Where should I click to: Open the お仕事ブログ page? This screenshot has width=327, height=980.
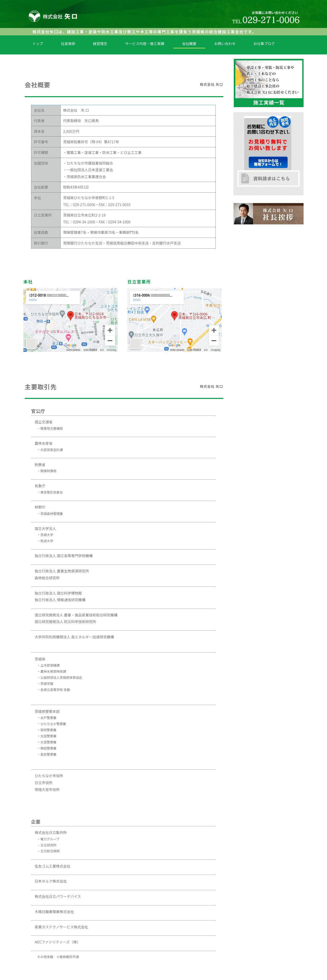click(x=264, y=44)
